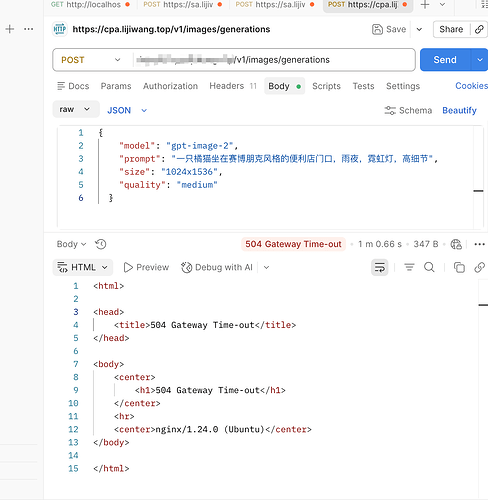
Task: Copy the response body to clipboard
Action: (459, 267)
